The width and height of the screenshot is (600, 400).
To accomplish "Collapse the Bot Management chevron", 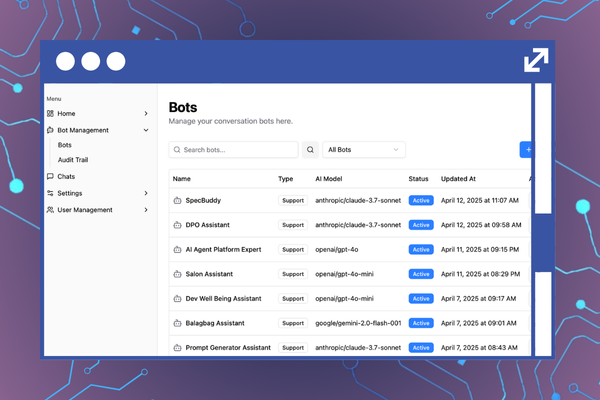I will click(x=146, y=130).
